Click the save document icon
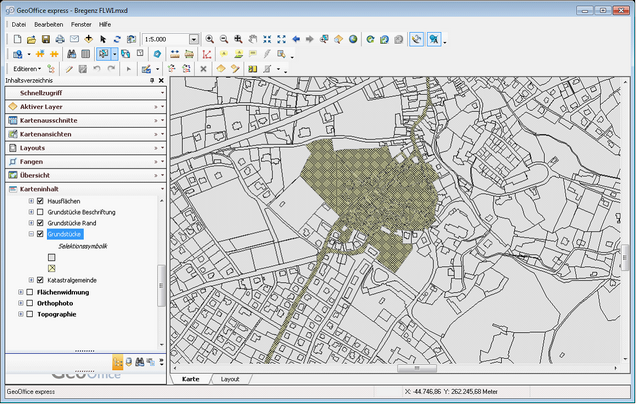The image size is (636, 404). [x=44, y=39]
